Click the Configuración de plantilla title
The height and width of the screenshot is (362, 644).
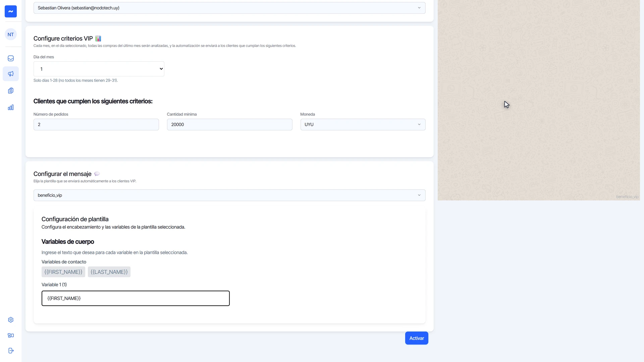click(x=75, y=219)
